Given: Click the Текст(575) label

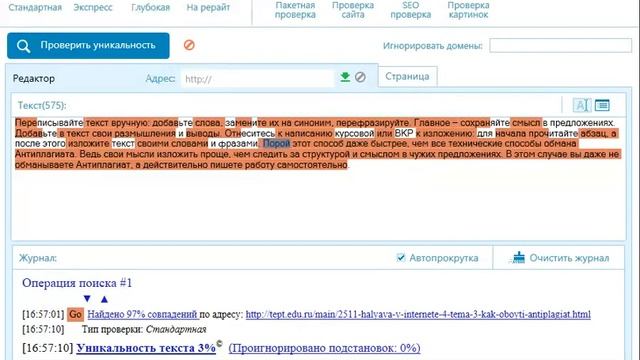Looking at the screenshot, I should (x=42, y=105).
